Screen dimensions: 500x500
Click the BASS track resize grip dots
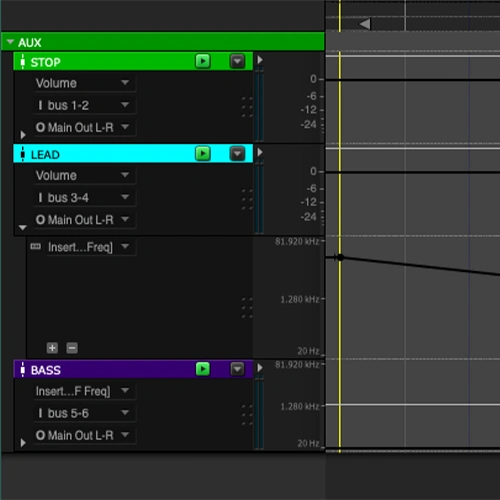[x=247, y=415]
